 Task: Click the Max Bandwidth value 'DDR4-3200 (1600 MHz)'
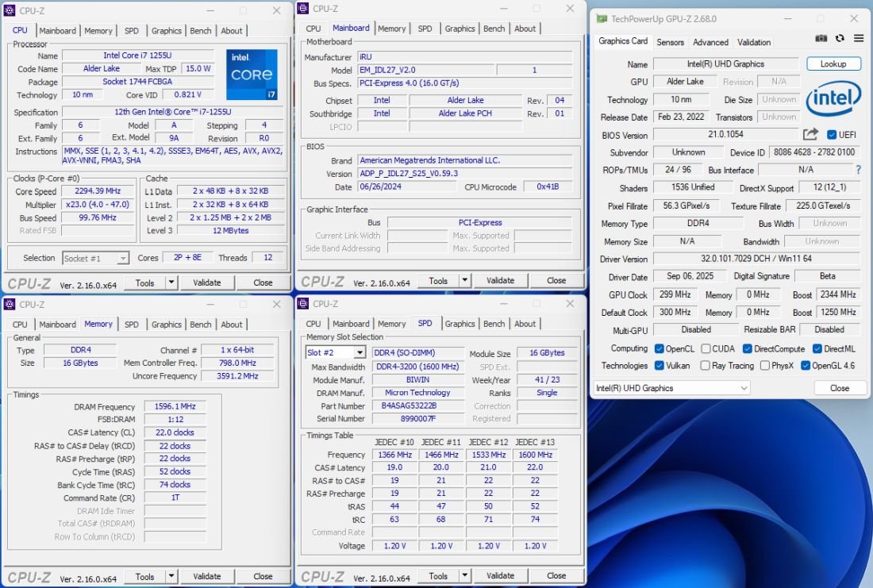tap(417, 367)
